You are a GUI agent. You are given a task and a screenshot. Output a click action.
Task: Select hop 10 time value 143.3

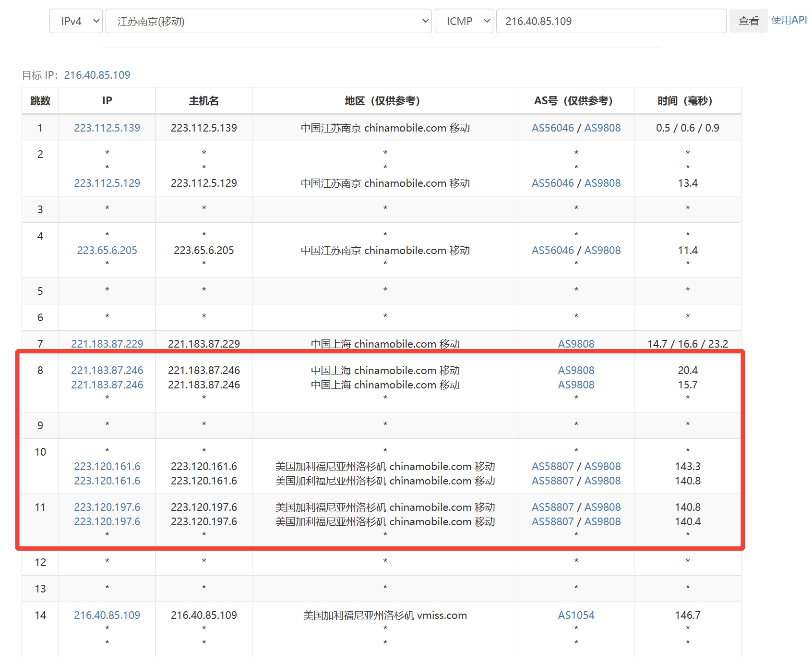click(688, 466)
